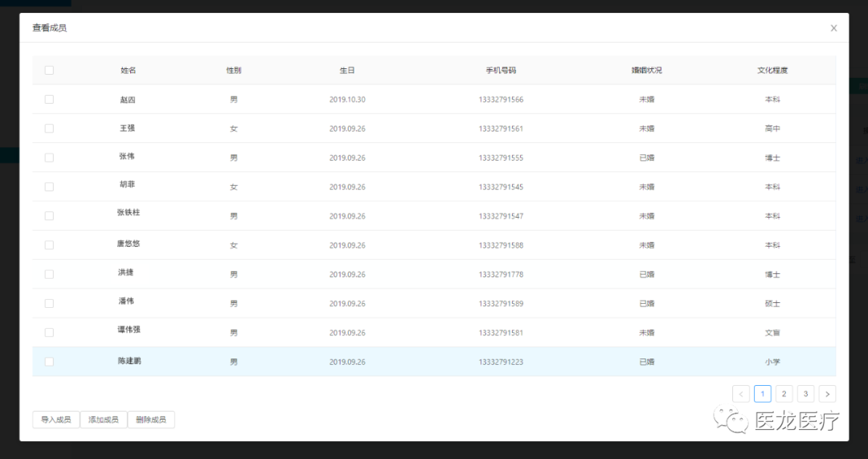Viewport: 868px width, 459px height.
Task: Tick the select-all checkbox in header
Action: click(x=49, y=70)
